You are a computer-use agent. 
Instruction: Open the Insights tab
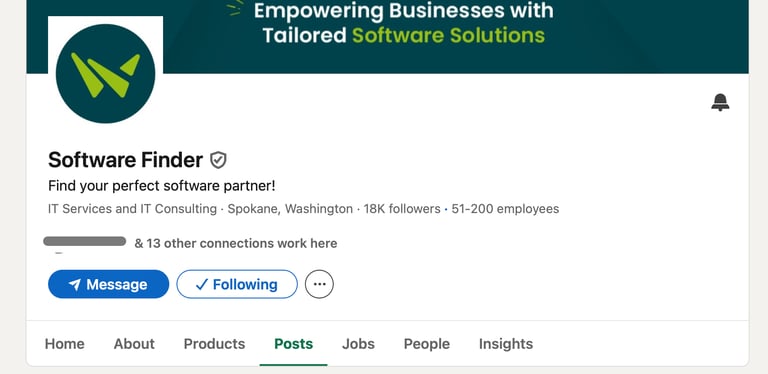[x=506, y=344]
